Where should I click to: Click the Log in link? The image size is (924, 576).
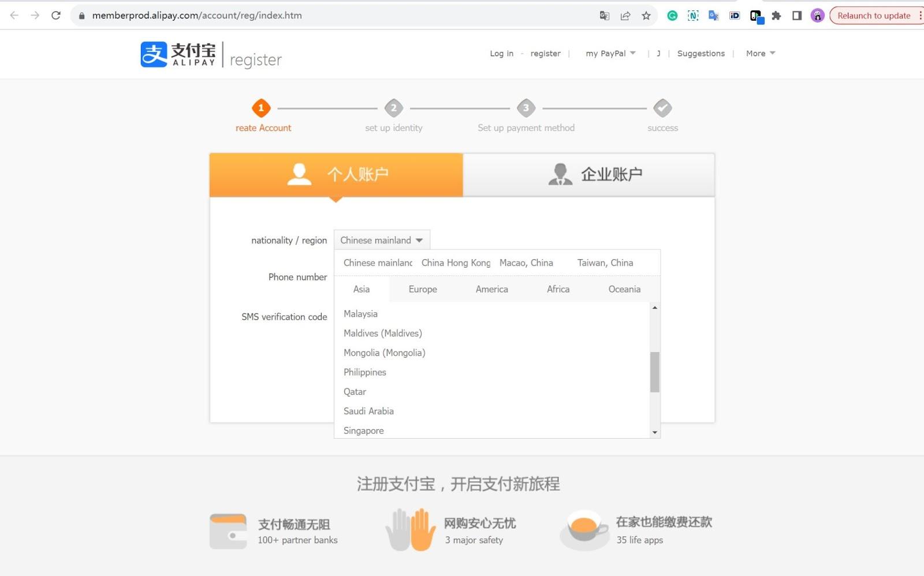501,54
